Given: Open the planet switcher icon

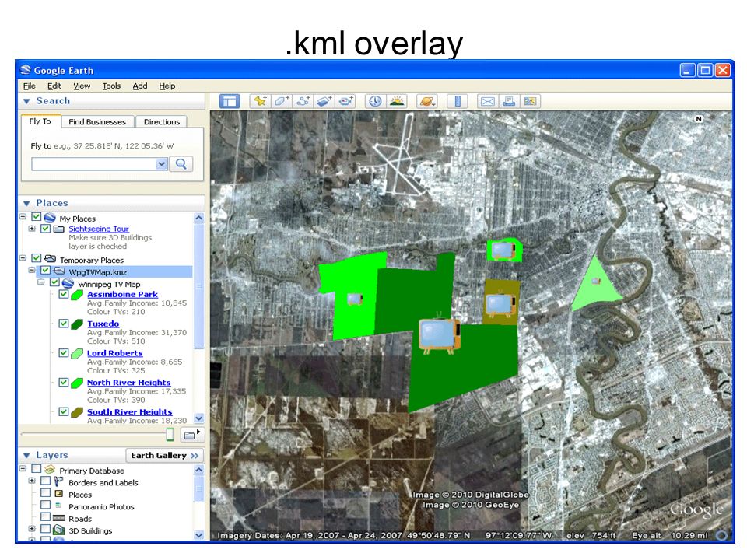Looking at the screenshot, I should (x=427, y=101).
